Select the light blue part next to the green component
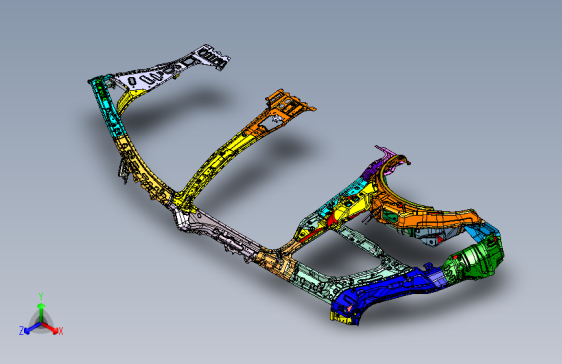Screen dimensions: 562x364 [482, 231]
